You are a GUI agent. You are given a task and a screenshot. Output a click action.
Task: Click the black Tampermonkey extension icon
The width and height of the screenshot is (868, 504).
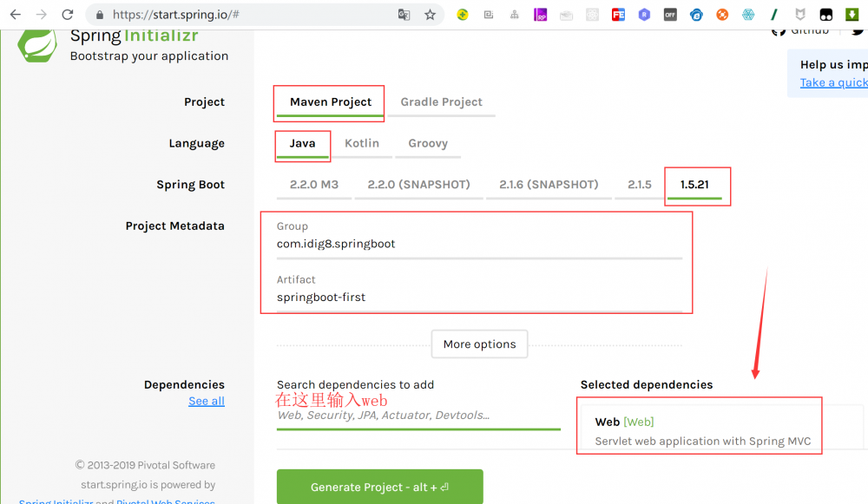pos(826,15)
